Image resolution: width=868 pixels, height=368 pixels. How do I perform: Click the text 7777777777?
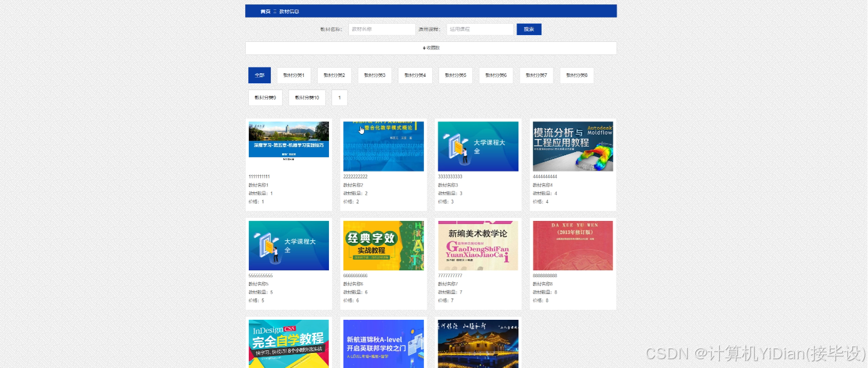[450, 275]
